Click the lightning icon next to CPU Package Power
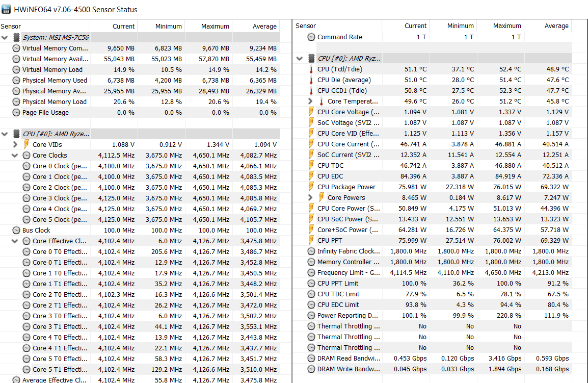The width and height of the screenshot is (588, 383). [x=311, y=187]
